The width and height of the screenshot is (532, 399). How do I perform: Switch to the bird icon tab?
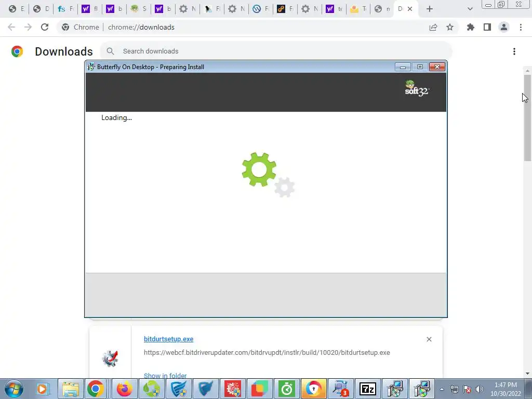(x=212, y=9)
